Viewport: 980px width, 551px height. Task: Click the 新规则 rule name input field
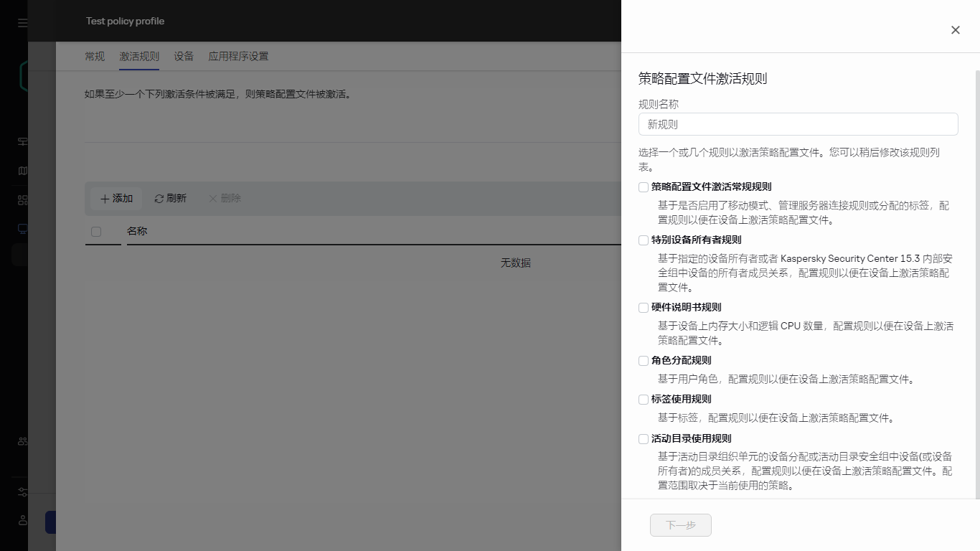tap(797, 123)
